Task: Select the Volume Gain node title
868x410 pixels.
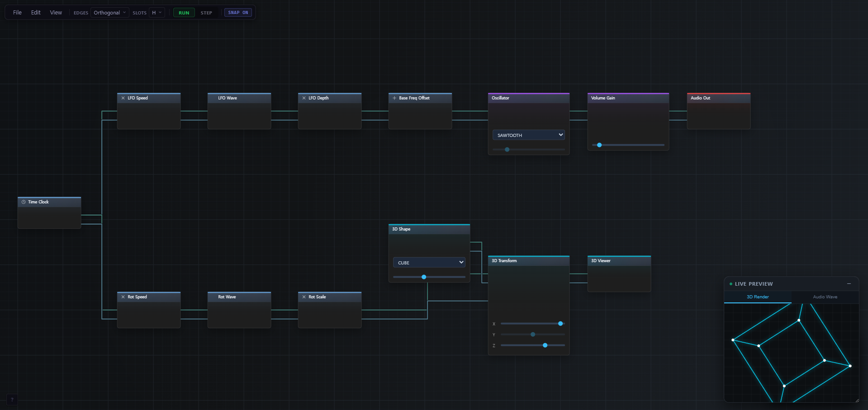Action: tap(603, 98)
